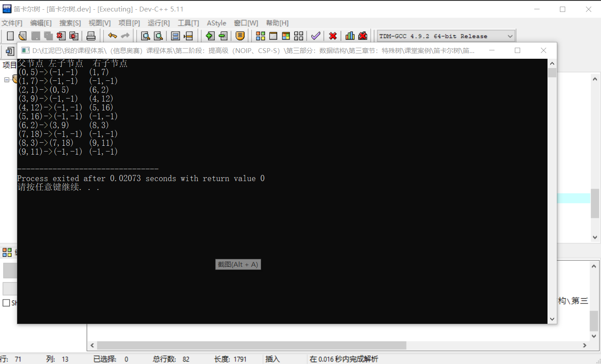The image size is (601, 364).
Task: Click the Go to line icon
Action: 188,36
